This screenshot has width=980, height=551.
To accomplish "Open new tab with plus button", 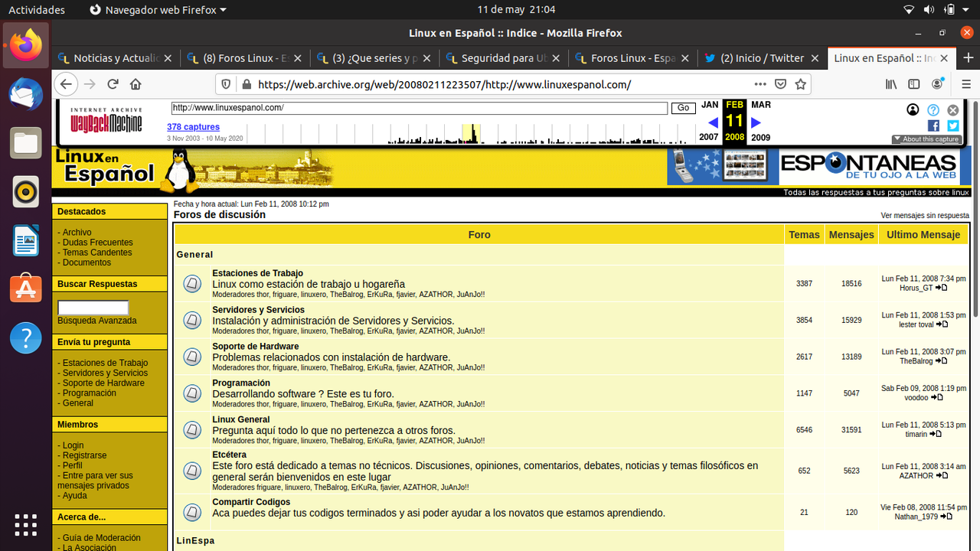I will pos(969,58).
